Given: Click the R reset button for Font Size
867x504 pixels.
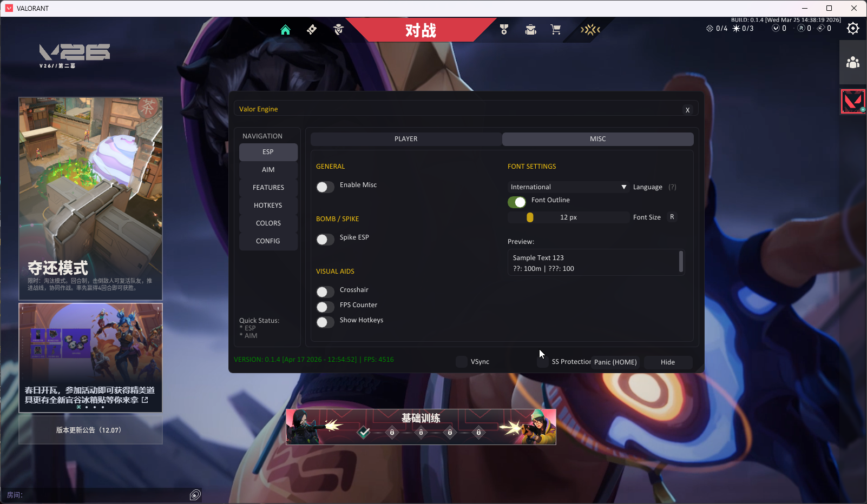Looking at the screenshot, I should pos(672,217).
